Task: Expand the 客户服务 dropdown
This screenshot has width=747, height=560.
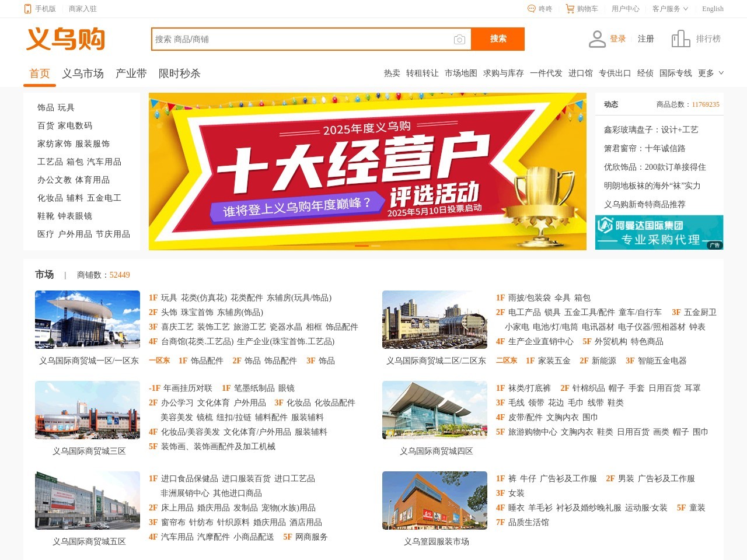Action: pos(670,9)
